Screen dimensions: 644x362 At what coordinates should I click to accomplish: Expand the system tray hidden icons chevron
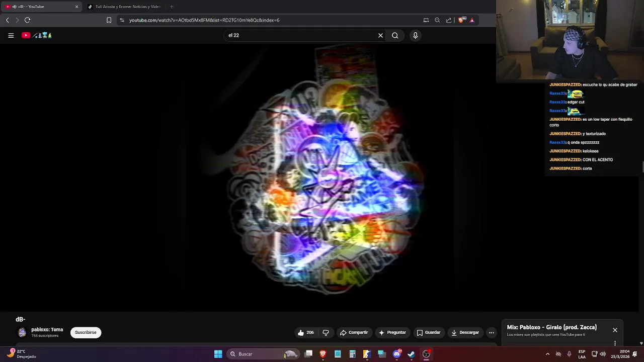[x=547, y=354]
